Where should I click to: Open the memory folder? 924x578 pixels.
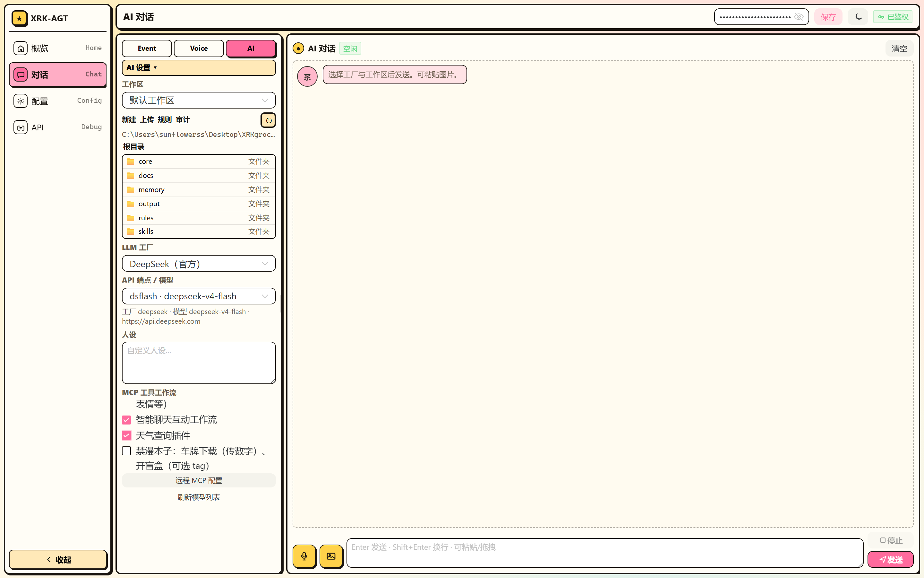point(199,189)
